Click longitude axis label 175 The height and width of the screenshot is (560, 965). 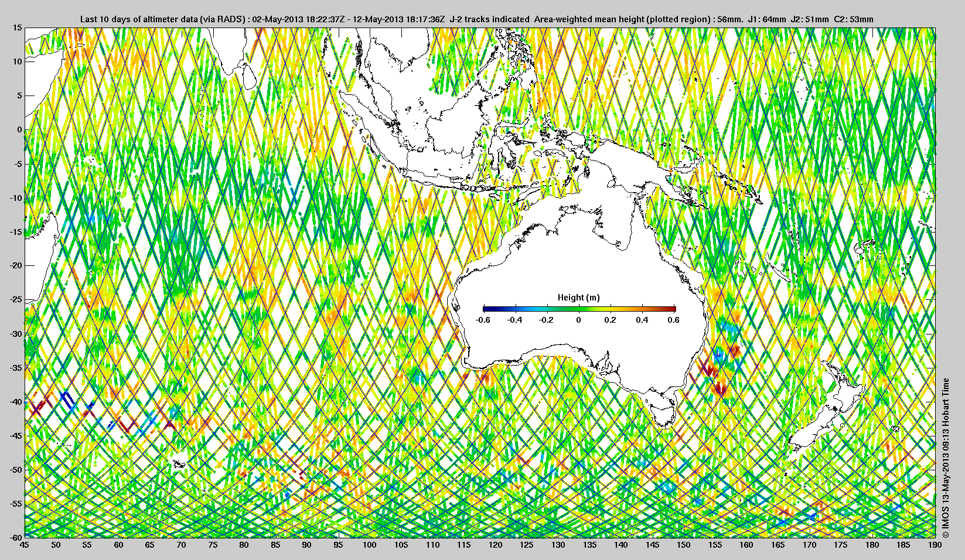pyautogui.click(x=841, y=545)
